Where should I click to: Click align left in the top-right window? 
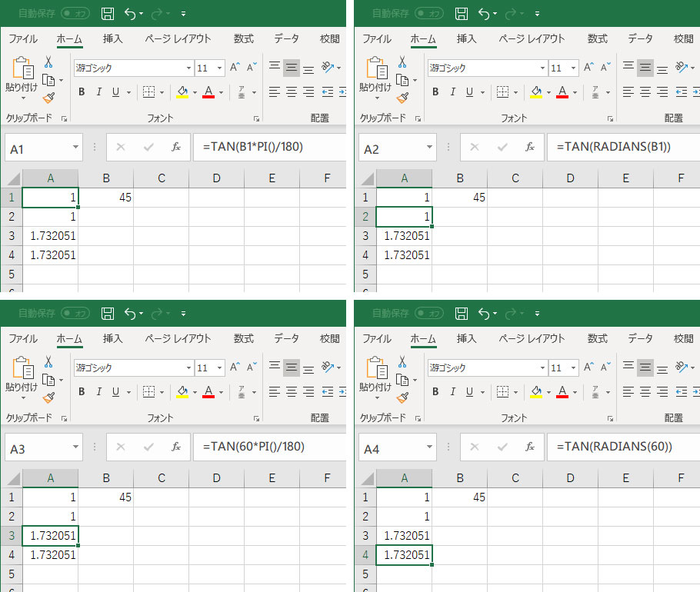click(x=628, y=92)
